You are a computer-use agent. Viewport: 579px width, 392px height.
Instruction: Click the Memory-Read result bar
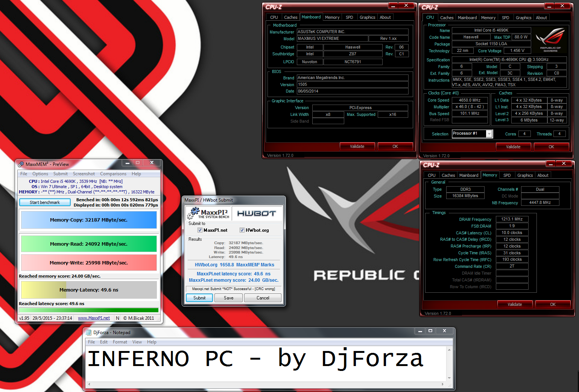[89, 244]
